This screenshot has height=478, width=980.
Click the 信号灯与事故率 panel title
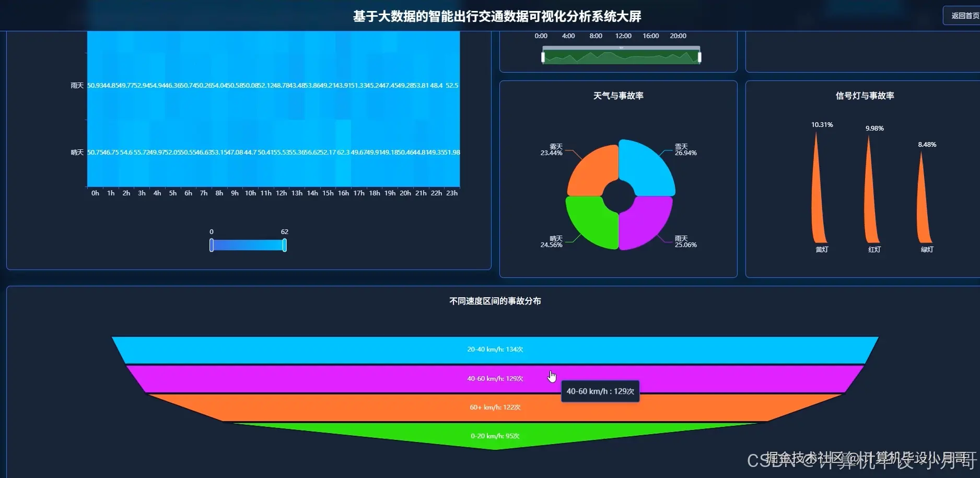pyautogui.click(x=865, y=96)
